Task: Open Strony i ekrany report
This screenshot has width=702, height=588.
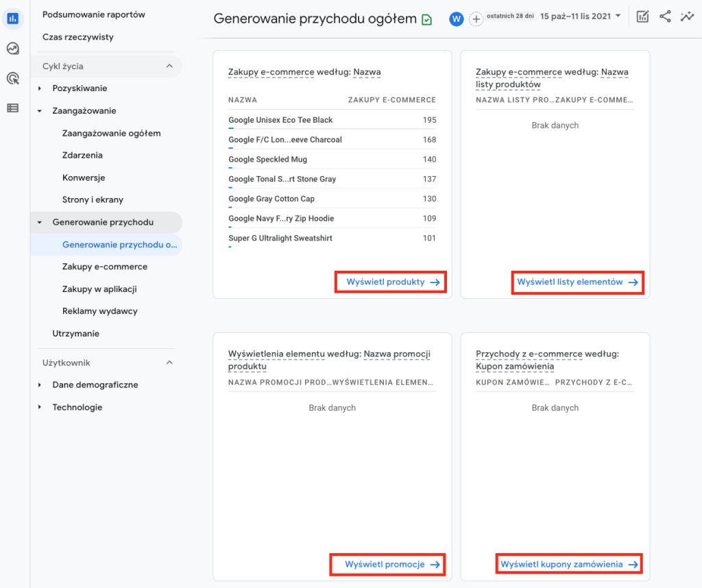Action: pyautogui.click(x=93, y=199)
